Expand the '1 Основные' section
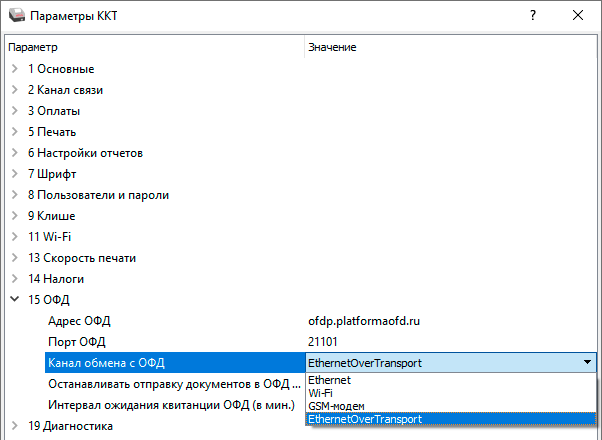Image resolution: width=602 pixels, height=440 pixels. (14, 69)
